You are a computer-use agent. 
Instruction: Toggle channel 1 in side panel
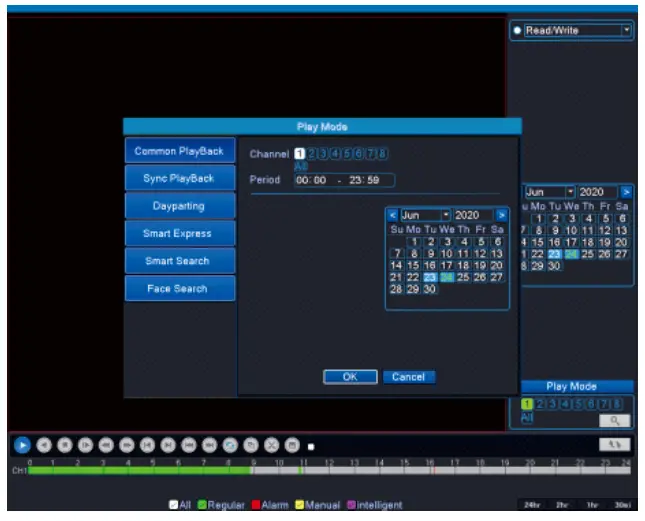point(527,404)
